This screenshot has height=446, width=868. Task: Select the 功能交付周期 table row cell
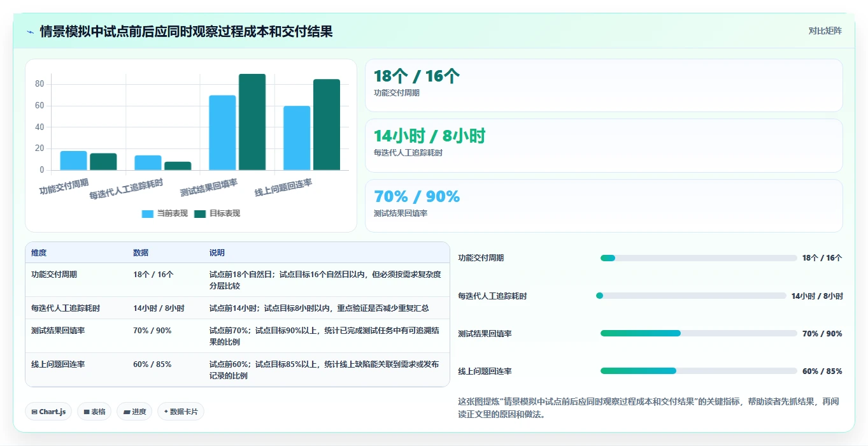[x=54, y=275]
